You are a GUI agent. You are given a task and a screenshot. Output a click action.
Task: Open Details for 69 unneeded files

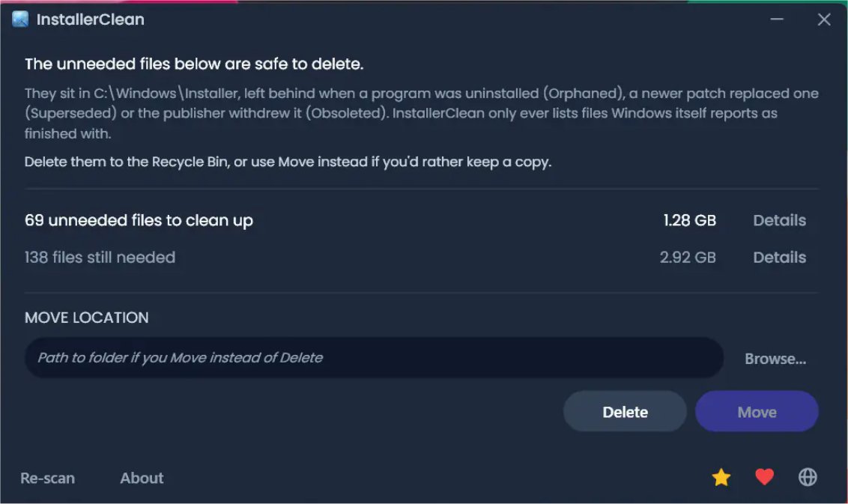pyautogui.click(x=779, y=220)
